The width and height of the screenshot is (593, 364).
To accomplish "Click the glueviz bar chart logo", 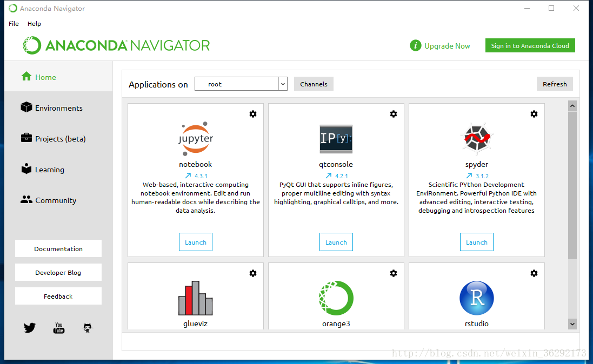I will tap(196, 298).
